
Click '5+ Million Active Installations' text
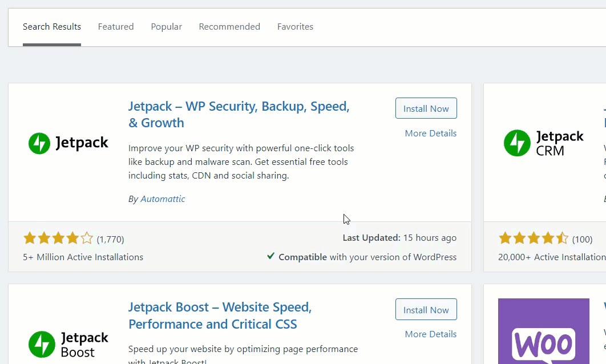click(83, 257)
